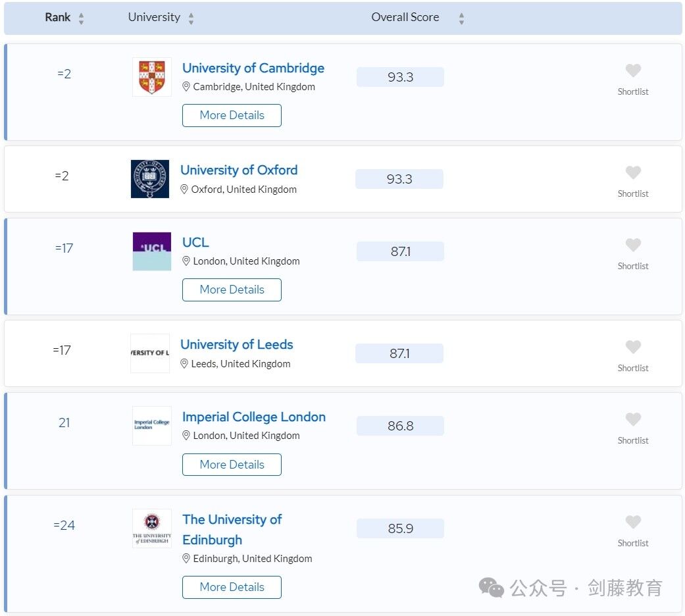The width and height of the screenshot is (685, 616).
Task: Click Oxford, United Kingdom location text
Action: coord(243,189)
